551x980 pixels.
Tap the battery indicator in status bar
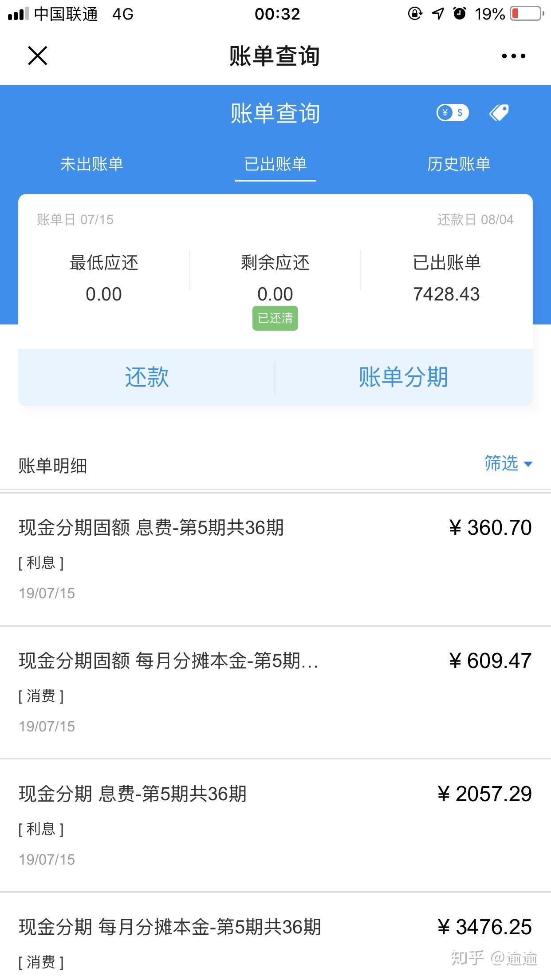coord(527,14)
